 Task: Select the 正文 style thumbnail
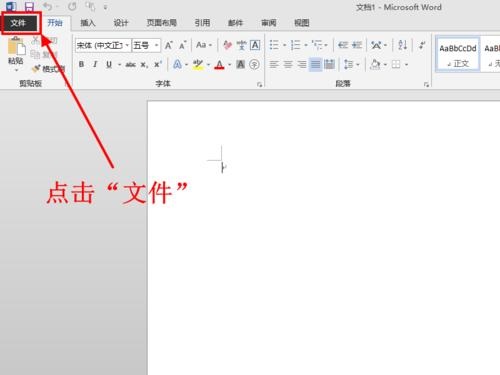[x=458, y=54]
